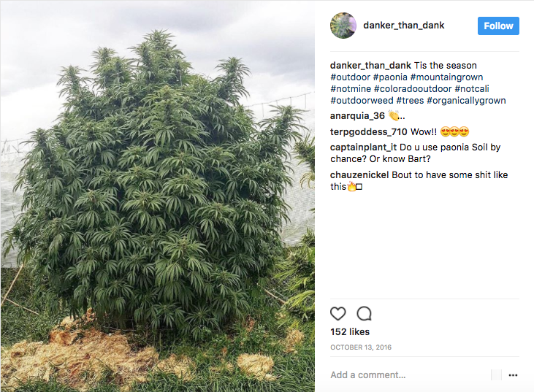Open danker_than_dank username in header
The height and width of the screenshot is (392, 534).
point(403,25)
